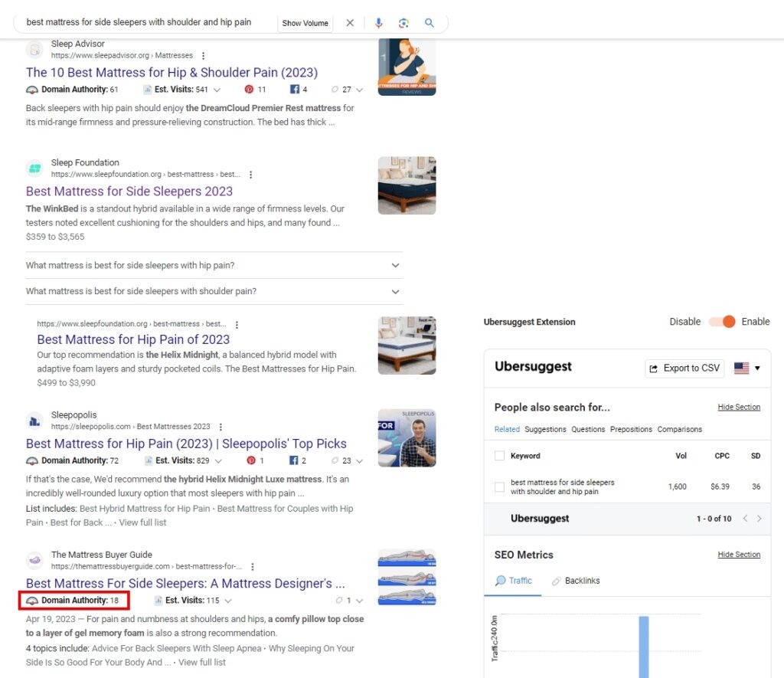Click Facebook icon on Sleepopolis result
The height and width of the screenshot is (678, 784).
[x=293, y=460]
